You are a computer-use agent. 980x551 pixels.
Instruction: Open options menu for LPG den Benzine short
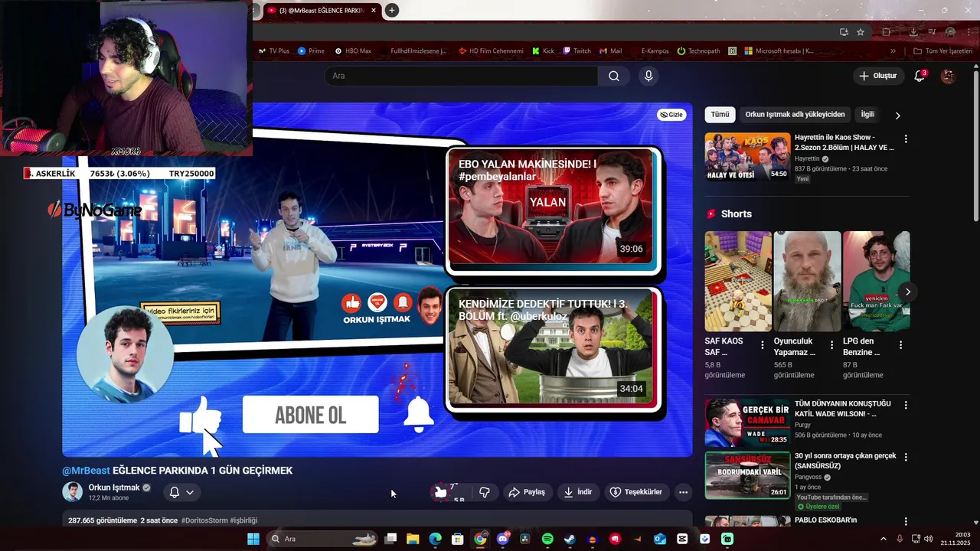tap(900, 345)
